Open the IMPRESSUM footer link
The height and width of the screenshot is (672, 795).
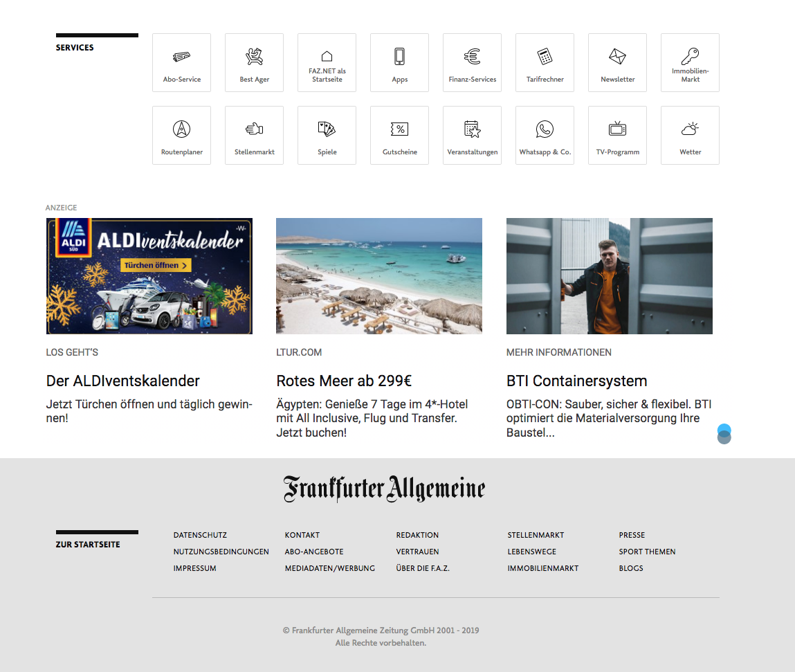pyautogui.click(x=194, y=569)
